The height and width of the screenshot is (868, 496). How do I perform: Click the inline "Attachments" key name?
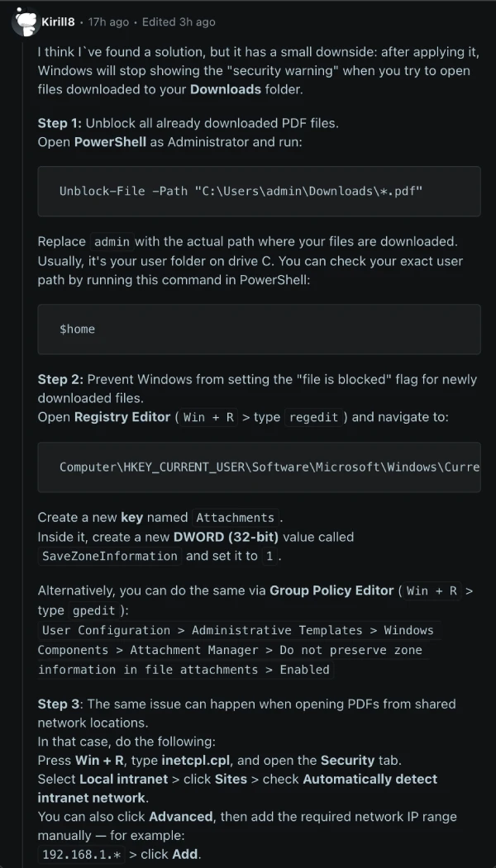coord(235,518)
